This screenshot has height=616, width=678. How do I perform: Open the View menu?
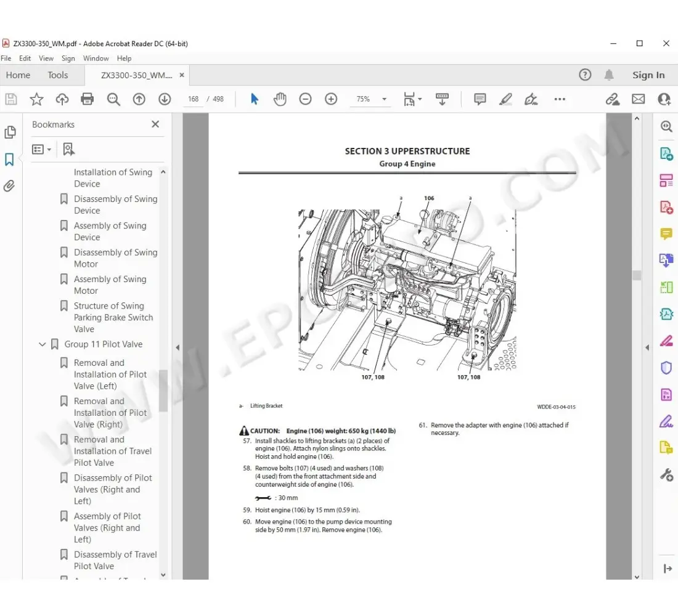(x=46, y=59)
